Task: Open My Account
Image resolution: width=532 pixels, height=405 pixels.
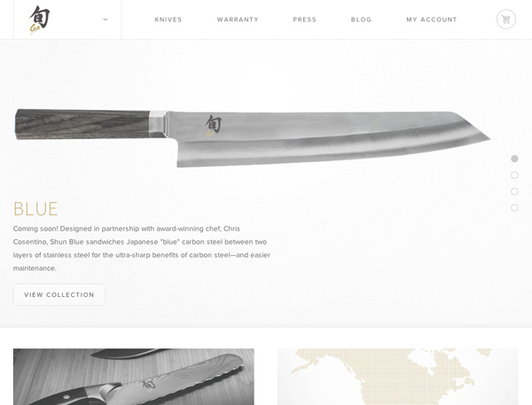Action: (432, 19)
